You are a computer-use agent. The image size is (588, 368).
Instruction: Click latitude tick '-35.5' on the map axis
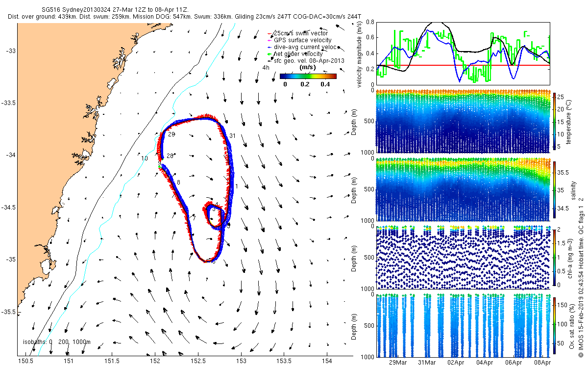(8, 312)
